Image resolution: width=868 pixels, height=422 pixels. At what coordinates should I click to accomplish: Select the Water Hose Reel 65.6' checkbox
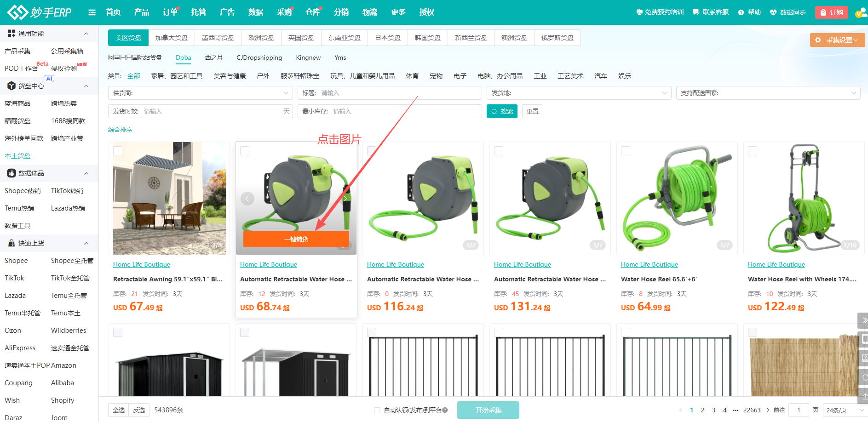[626, 151]
